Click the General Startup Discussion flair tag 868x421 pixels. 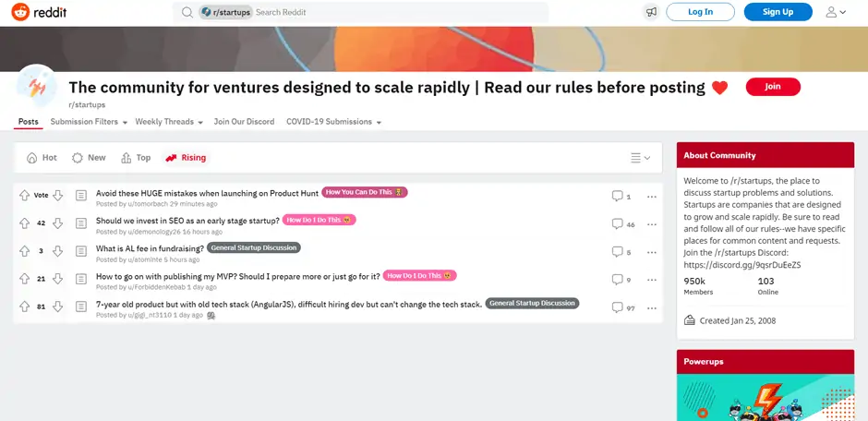[x=253, y=248]
